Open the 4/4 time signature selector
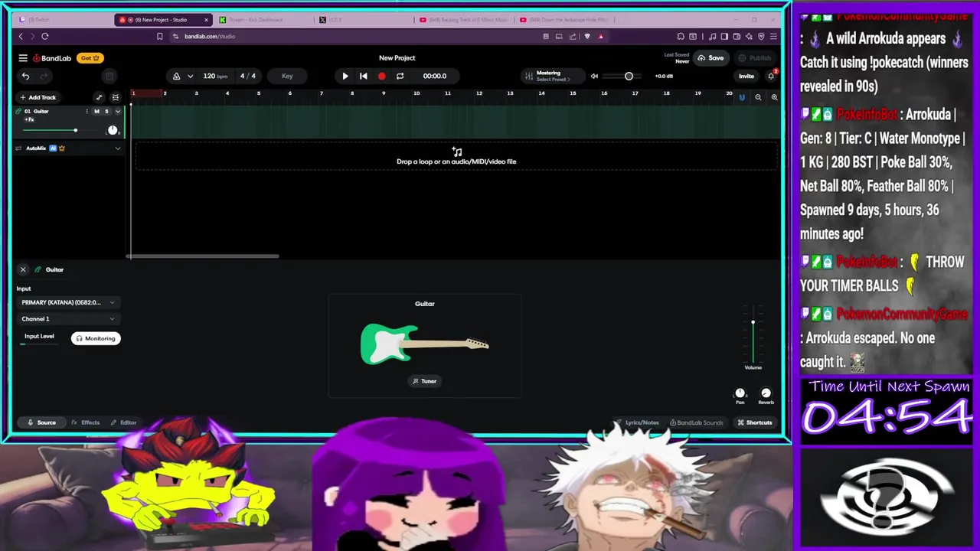Screen dimensions: 980x551 pos(248,76)
